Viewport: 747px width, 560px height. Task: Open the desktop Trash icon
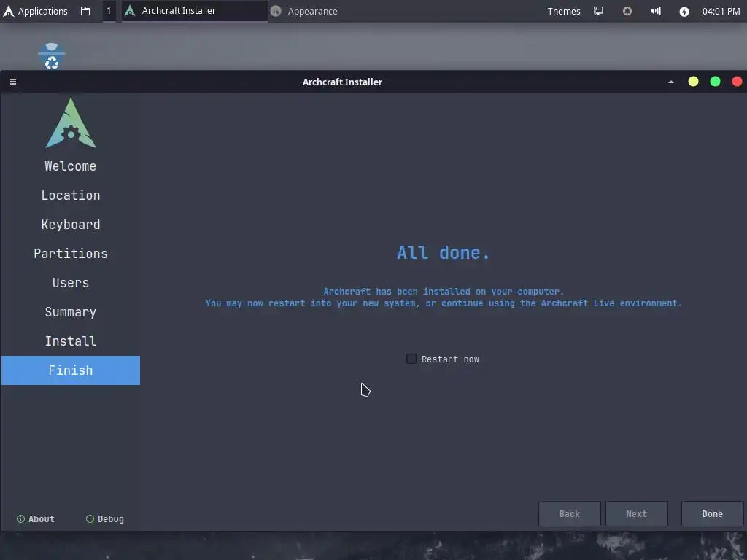click(52, 55)
